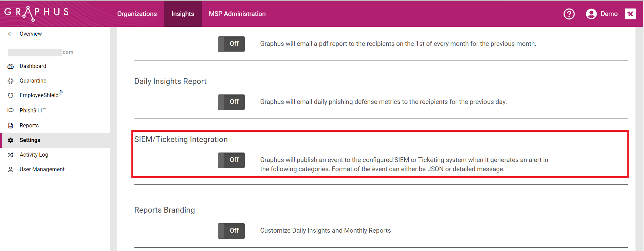Go to the MSP Administration tab
This screenshot has width=644, height=251.
pyautogui.click(x=237, y=14)
